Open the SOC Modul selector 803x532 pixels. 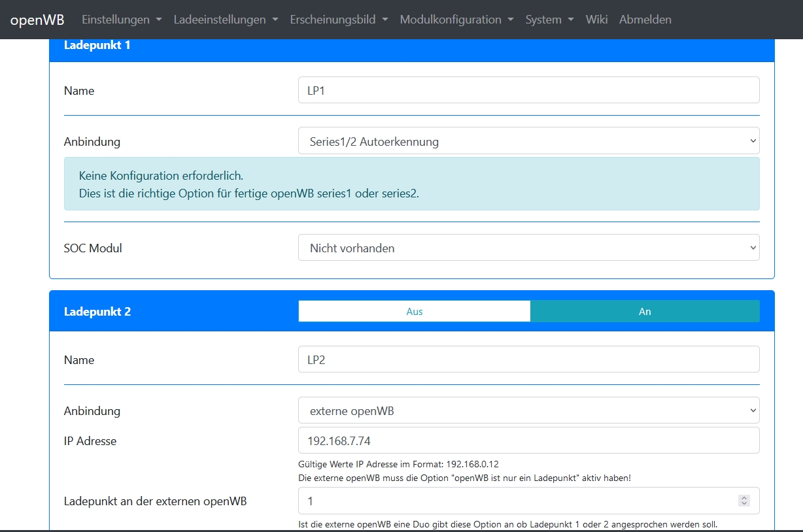click(x=528, y=248)
